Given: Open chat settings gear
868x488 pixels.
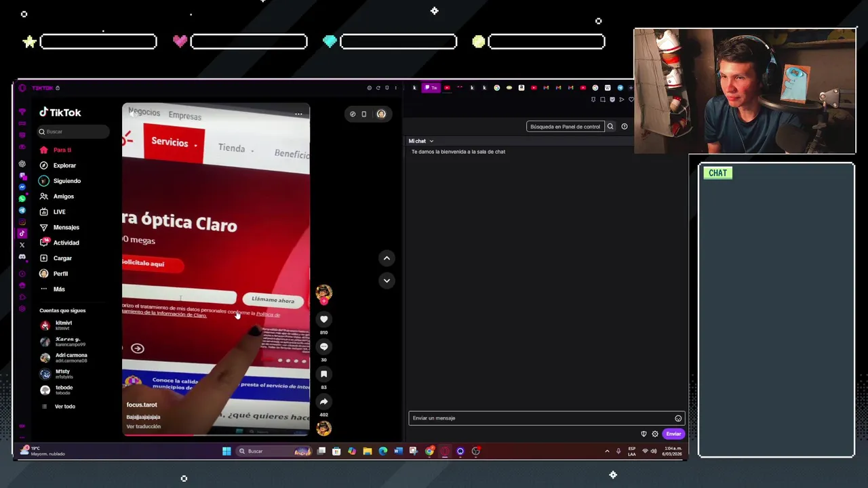Looking at the screenshot, I should point(655,434).
